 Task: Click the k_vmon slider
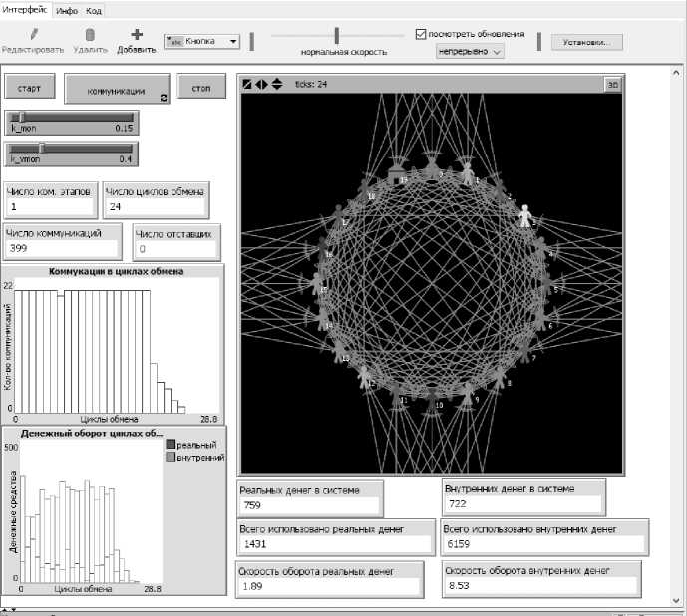pyautogui.click(x=72, y=154)
